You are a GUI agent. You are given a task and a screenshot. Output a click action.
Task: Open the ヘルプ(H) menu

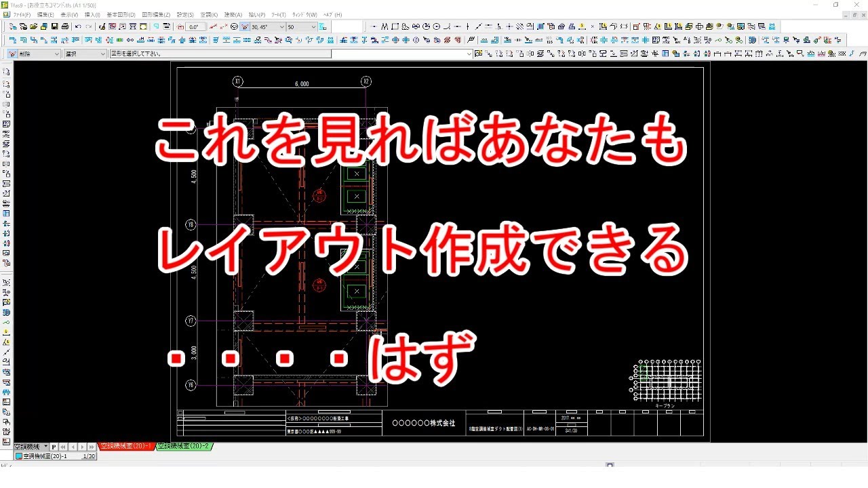coord(332,14)
